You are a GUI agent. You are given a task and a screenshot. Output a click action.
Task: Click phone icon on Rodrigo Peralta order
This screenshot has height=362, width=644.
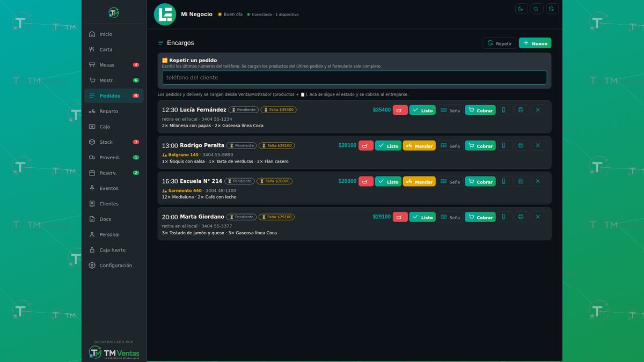[x=504, y=145]
